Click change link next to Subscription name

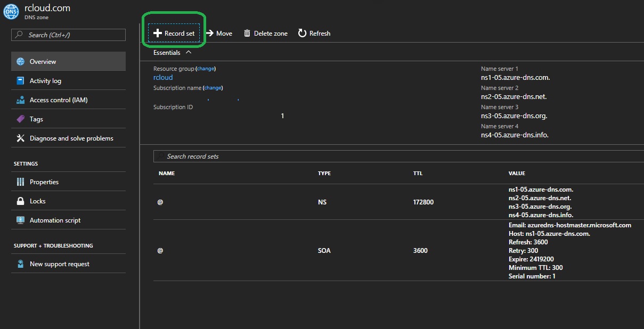pyautogui.click(x=213, y=88)
